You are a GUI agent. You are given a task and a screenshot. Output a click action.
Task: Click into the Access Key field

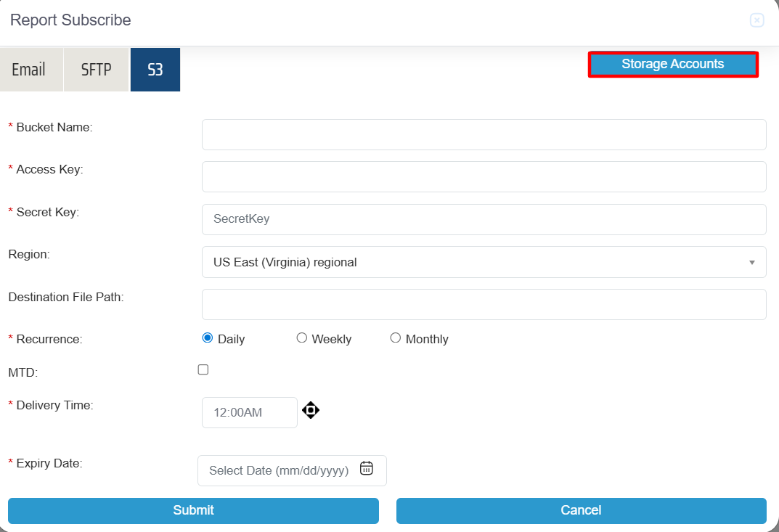pos(484,176)
